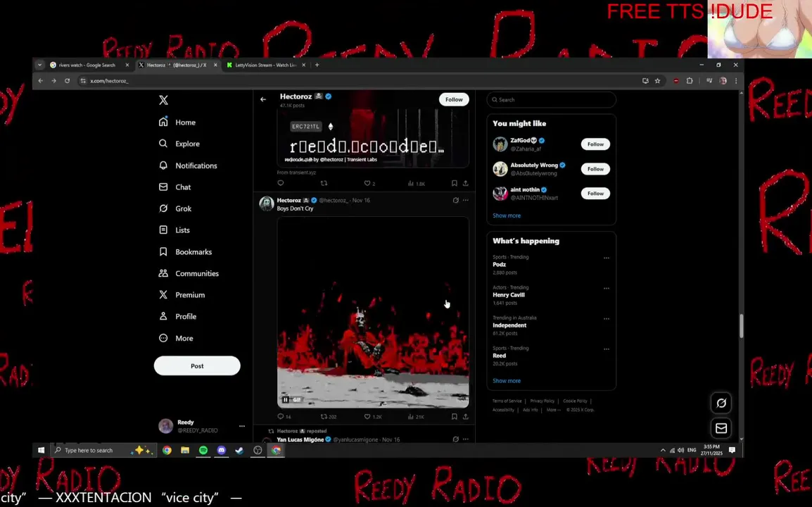
Task: Click the Communities sidebar icon
Action: pos(163,273)
